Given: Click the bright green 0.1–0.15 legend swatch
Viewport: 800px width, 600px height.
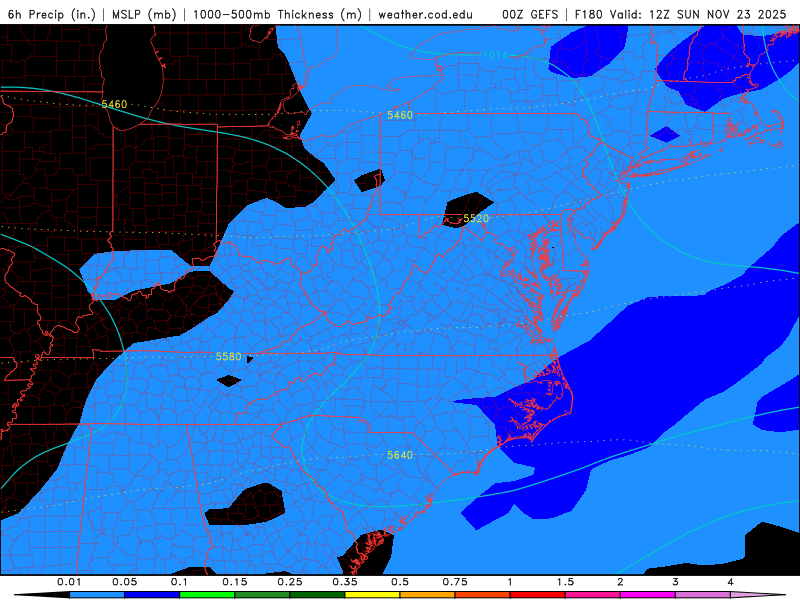Looking at the screenshot, I should 207,595.
